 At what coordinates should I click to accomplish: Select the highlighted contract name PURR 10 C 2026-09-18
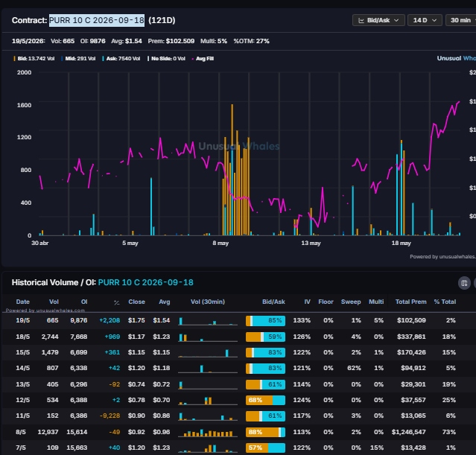(x=97, y=20)
